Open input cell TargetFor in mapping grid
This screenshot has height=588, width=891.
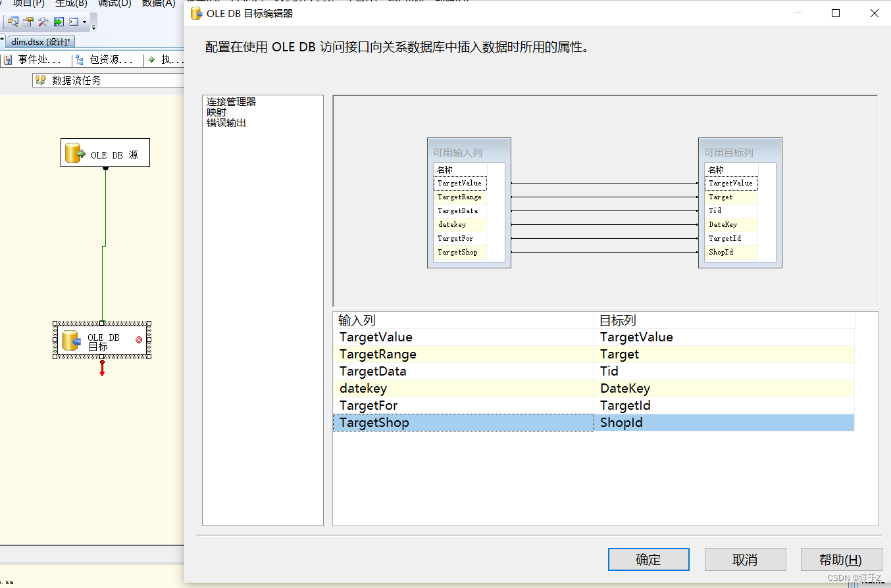pyautogui.click(x=463, y=406)
